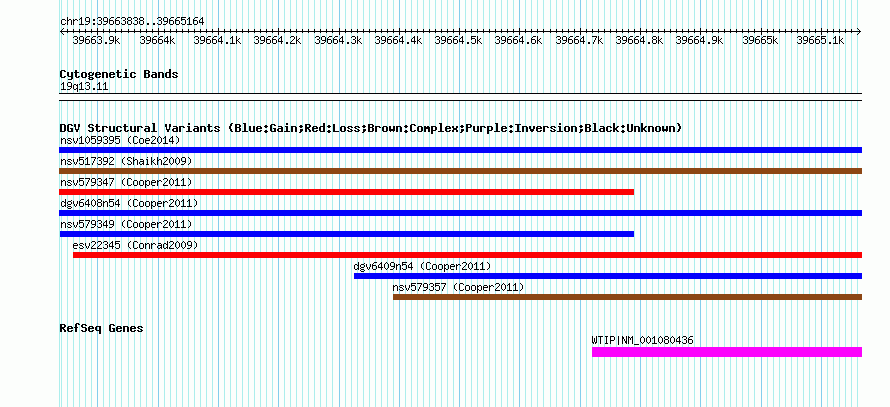Select the nsv517392 (Shaikh2009) brown complex bar
Image resolution: width=890 pixels, height=407 pixels.
460,171
